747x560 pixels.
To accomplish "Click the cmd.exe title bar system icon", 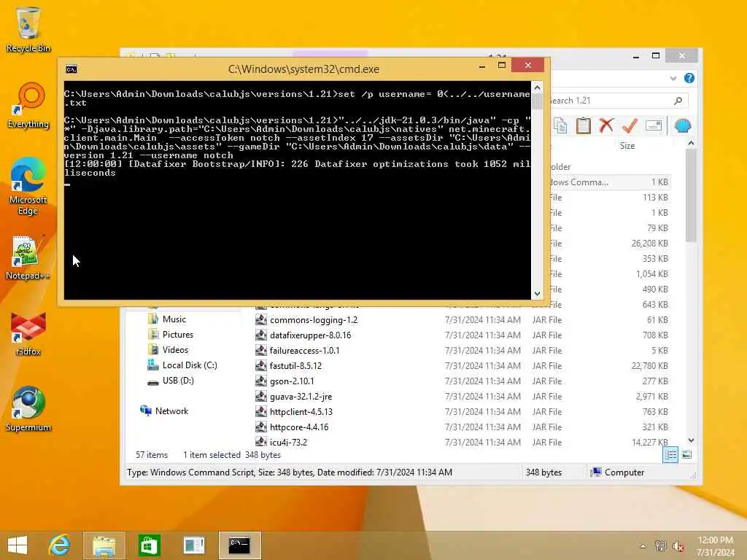I will 71,69.
